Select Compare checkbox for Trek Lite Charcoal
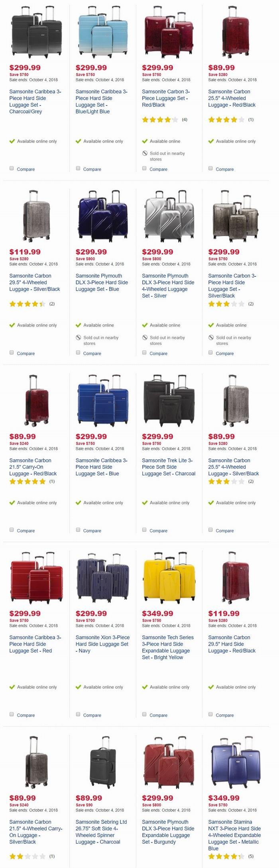The height and width of the screenshot is (868, 279). pos(144,529)
